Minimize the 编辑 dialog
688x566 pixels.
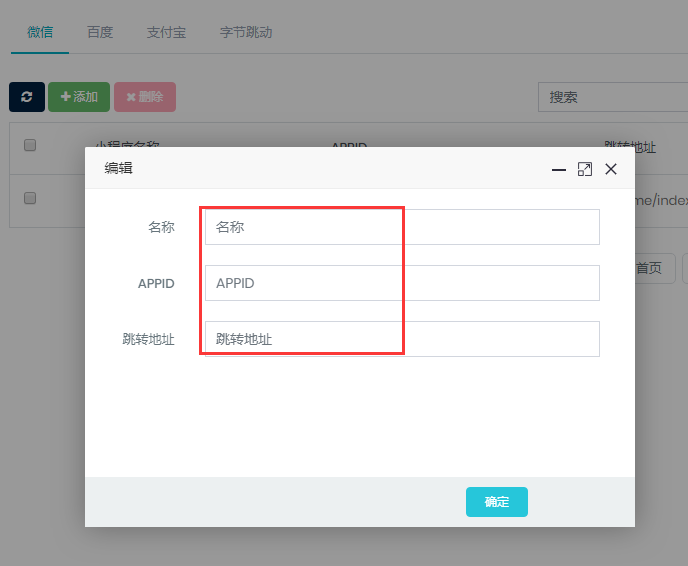(559, 170)
